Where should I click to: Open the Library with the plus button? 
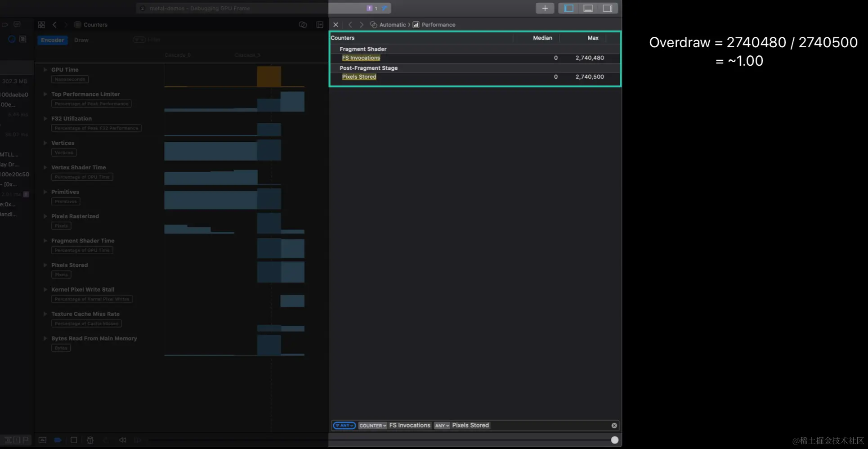tap(545, 8)
